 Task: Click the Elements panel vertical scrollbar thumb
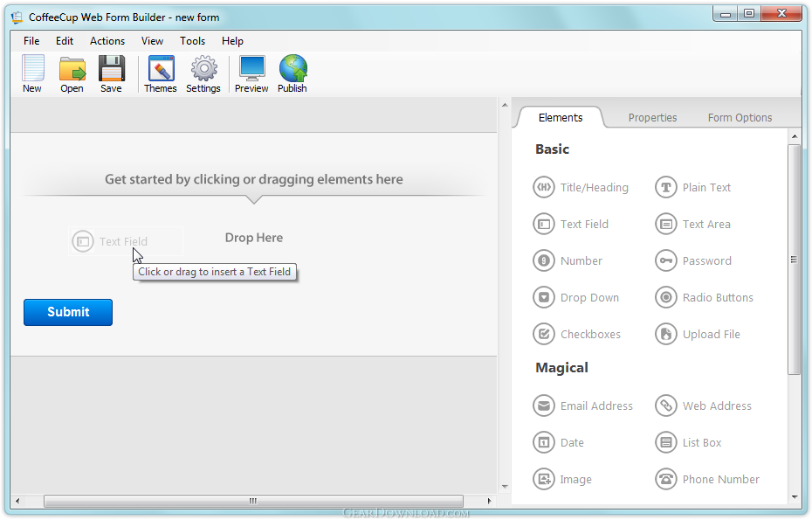pos(794,260)
